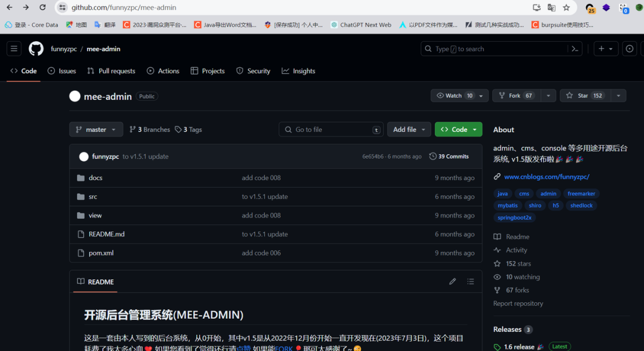Open the 67 forks link in About
Image resolution: width=644 pixels, height=351 pixels.
click(518, 290)
